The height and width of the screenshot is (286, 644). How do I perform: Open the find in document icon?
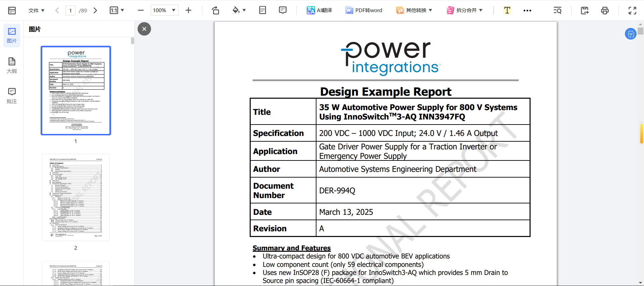[x=557, y=10]
